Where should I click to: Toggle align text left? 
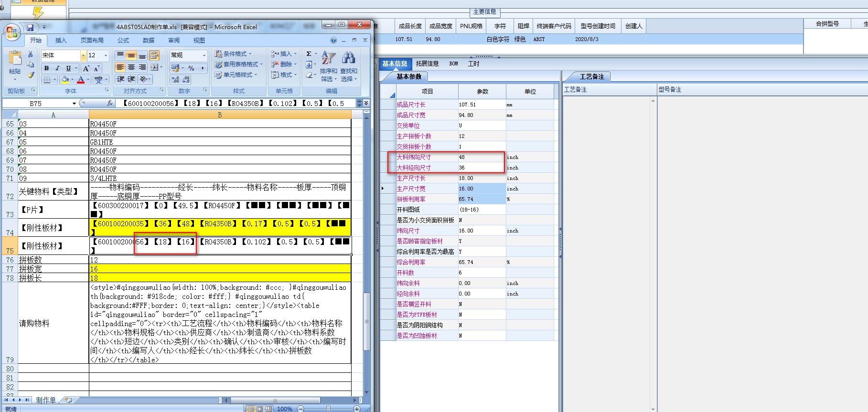point(120,67)
